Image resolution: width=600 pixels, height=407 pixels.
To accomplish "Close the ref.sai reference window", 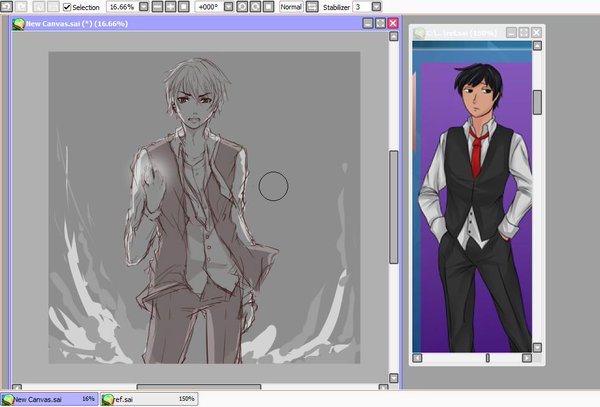I will tap(536, 33).
